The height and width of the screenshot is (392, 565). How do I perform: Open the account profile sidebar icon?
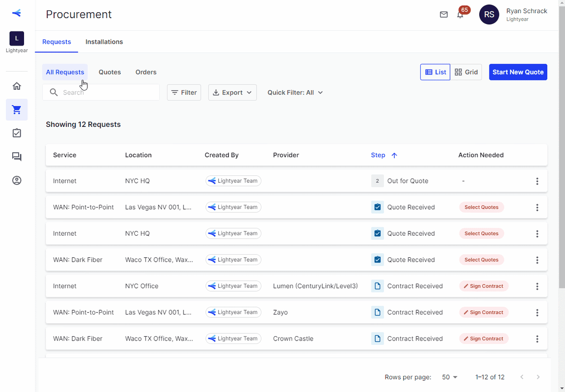click(x=17, y=180)
